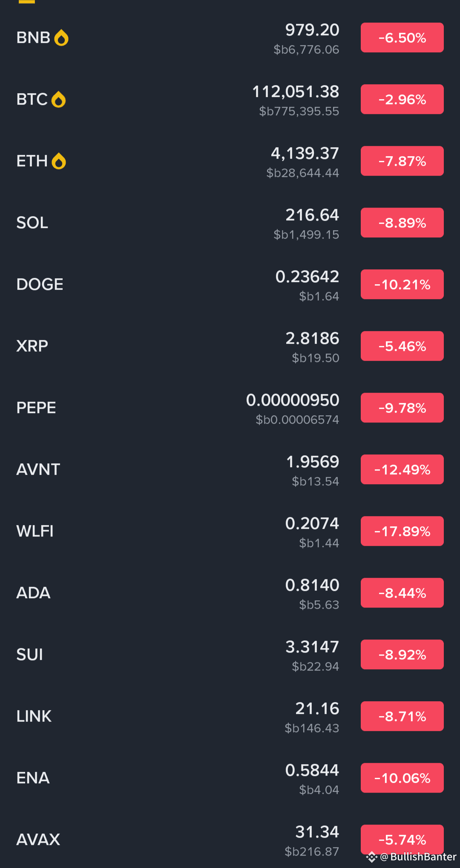Screen dimensions: 460x868
Task: Select the PEPE coin name
Action: 36,408
